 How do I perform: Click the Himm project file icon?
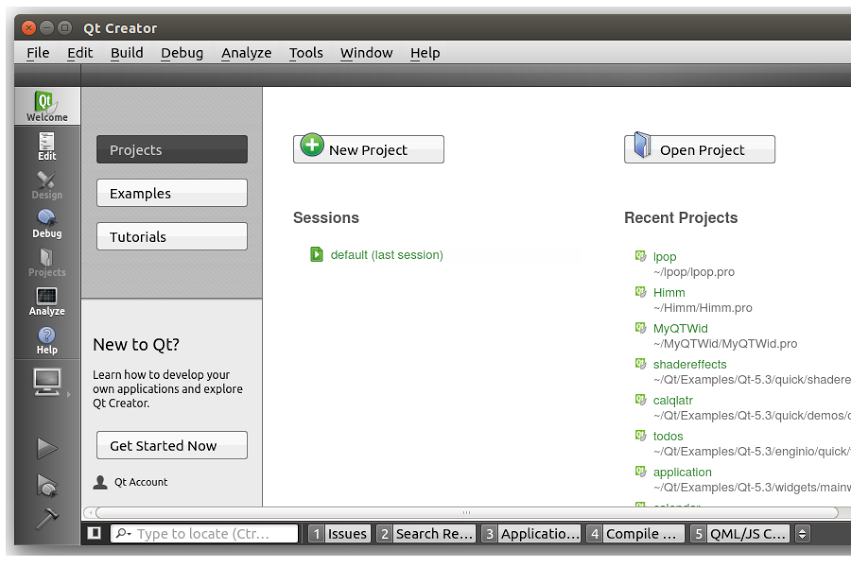coord(641,292)
